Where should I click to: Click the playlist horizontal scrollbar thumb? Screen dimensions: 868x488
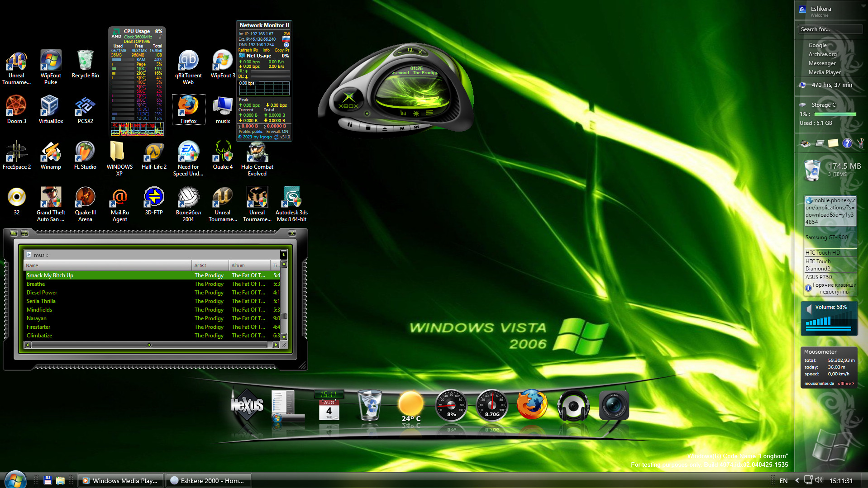pos(149,345)
